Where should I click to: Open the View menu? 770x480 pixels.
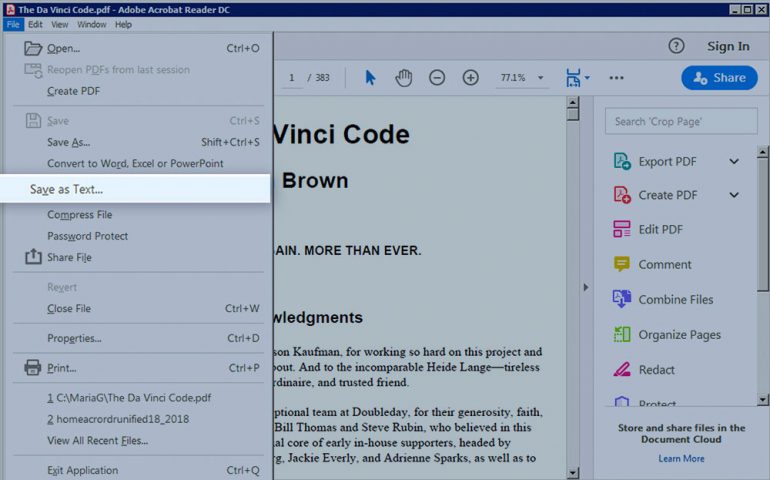(59, 25)
